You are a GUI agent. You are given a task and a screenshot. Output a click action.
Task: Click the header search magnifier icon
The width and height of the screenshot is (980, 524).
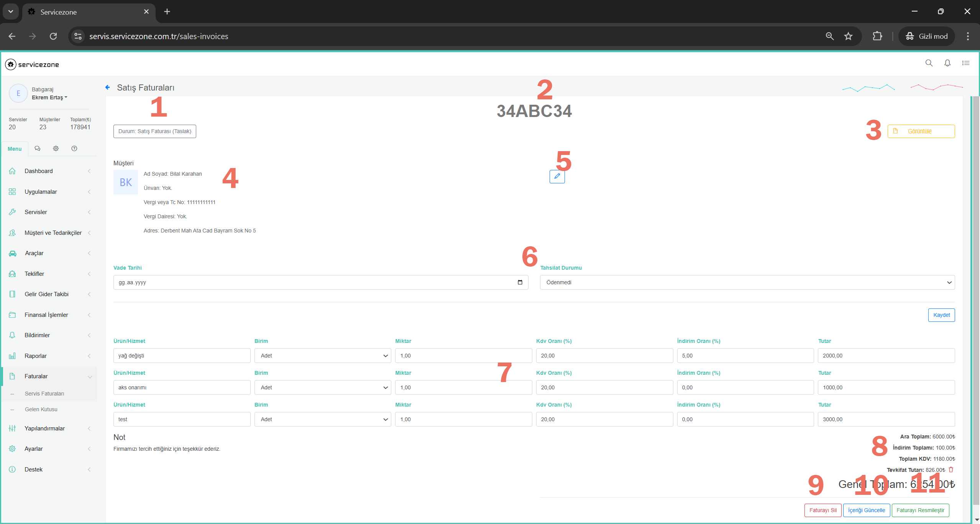pos(929,63)
